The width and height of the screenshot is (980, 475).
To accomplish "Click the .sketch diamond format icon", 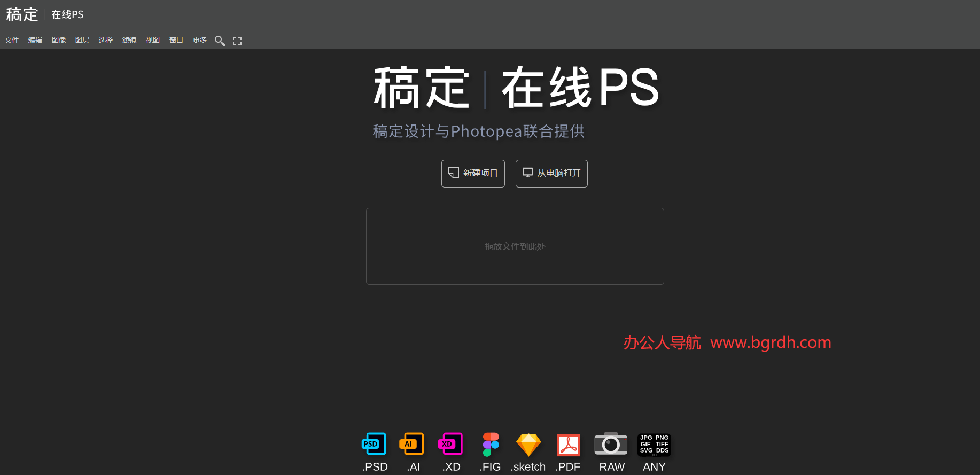I will [528, 445].
